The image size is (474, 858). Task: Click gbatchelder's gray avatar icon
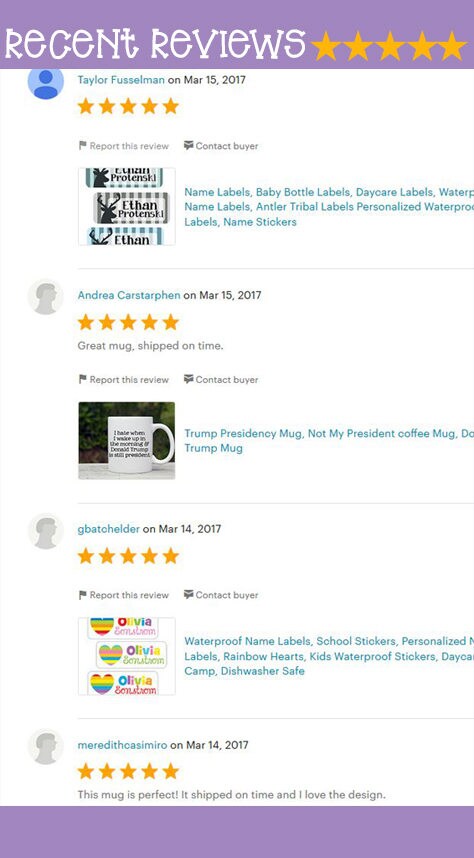click(x=46, y=531)
